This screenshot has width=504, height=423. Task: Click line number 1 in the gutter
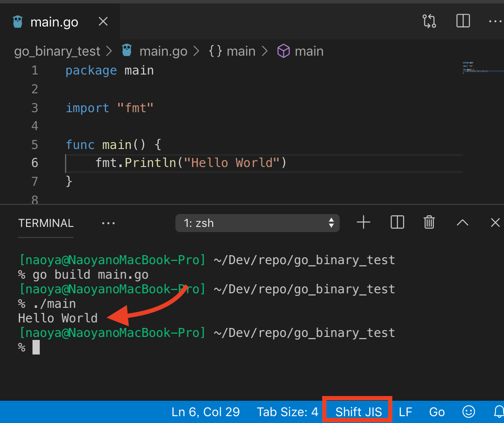(35, 71)
